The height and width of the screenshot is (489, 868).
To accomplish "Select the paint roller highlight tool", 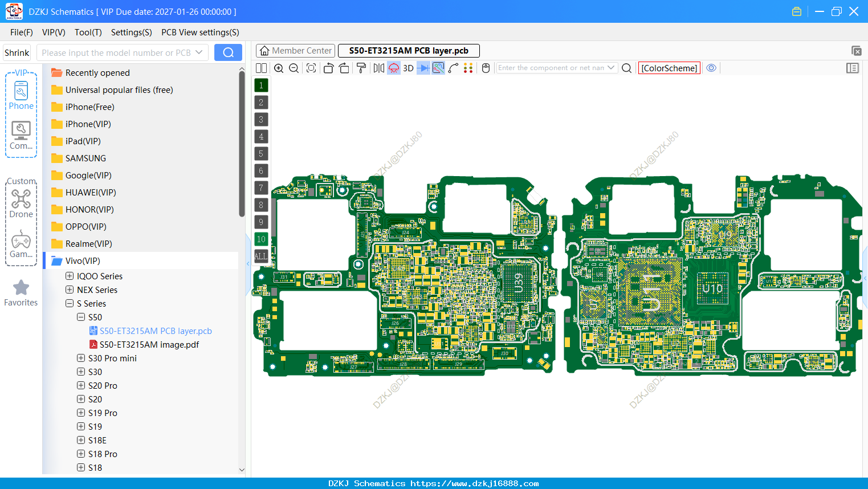I will [x=361, y=68].
